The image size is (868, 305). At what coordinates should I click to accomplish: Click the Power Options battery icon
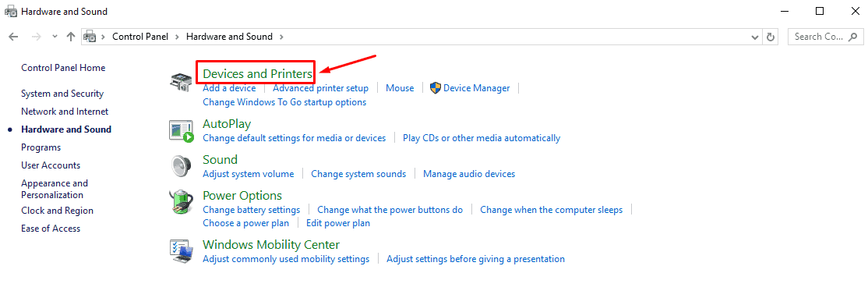182,202
